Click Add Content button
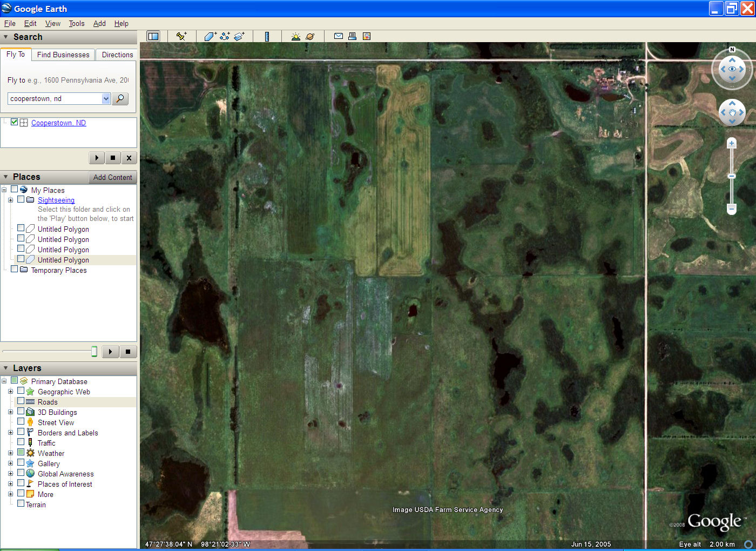 pos(112,177)
